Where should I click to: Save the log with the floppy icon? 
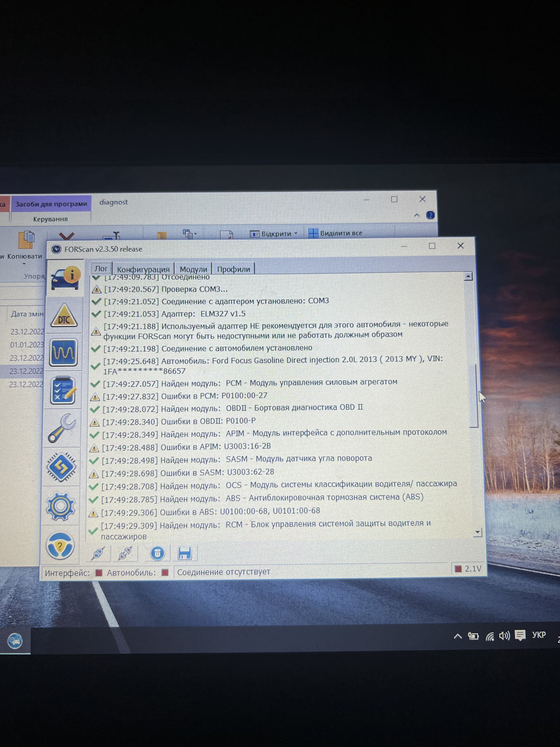tap(185, 553)
